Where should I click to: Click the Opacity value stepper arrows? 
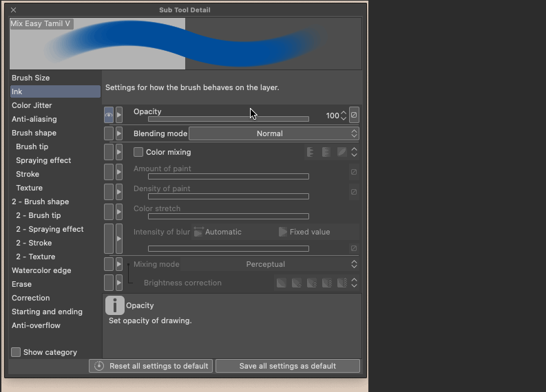pyautogui.click(x=344, y=116)
